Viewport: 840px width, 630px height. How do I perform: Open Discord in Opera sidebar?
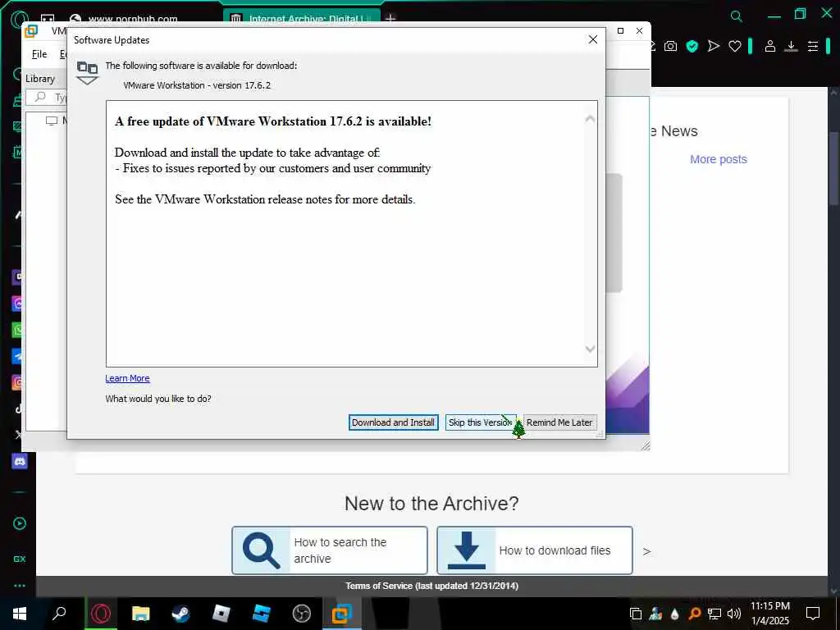coord(20,461)
